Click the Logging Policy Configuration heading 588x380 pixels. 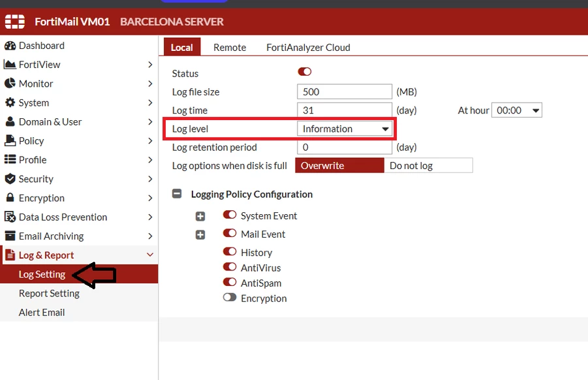click(x=252, y=194)
